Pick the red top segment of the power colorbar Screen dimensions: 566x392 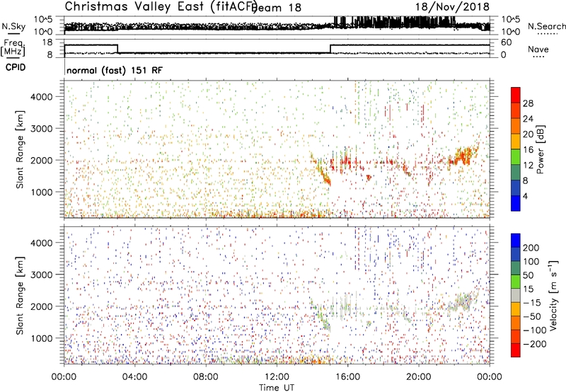(x=516, y=95)
